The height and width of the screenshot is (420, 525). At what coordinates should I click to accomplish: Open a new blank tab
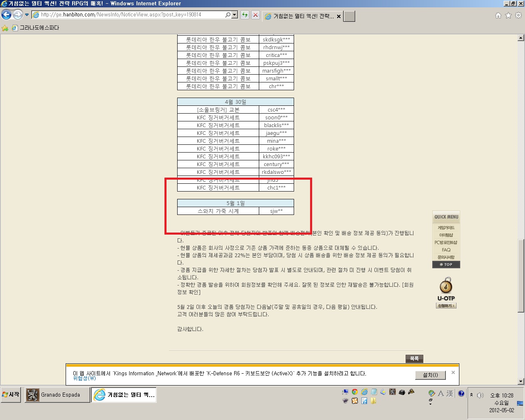tap(349, 16)
